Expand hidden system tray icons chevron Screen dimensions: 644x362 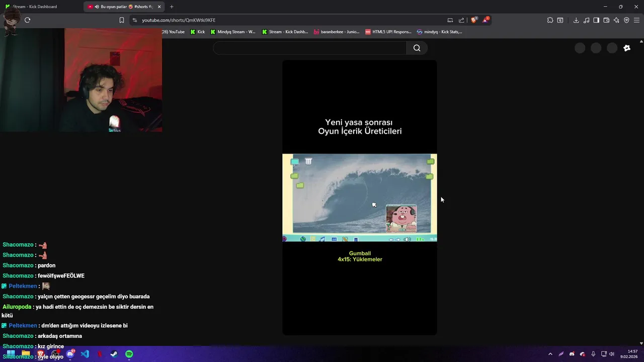tap(550, 354)
